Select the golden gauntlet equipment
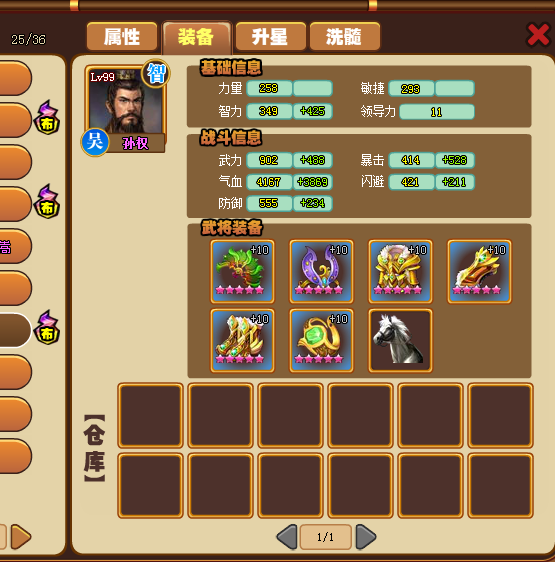 (x=479, y=272)
